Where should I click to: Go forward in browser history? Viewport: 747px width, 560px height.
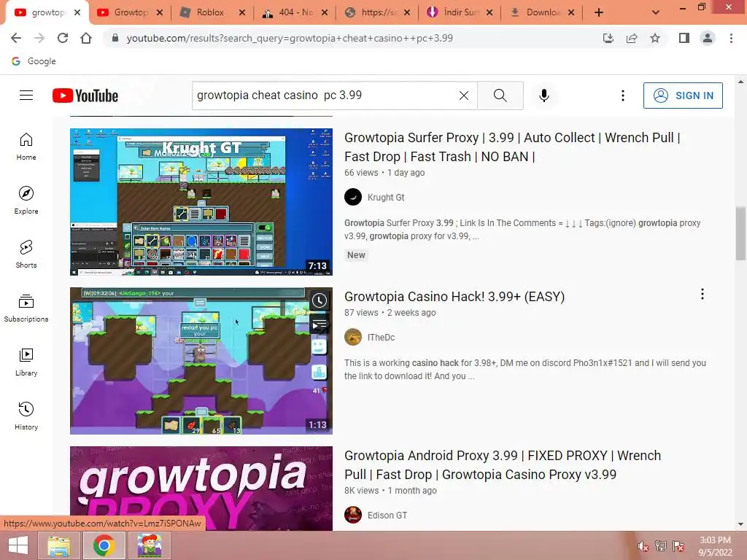coord(39,38)
